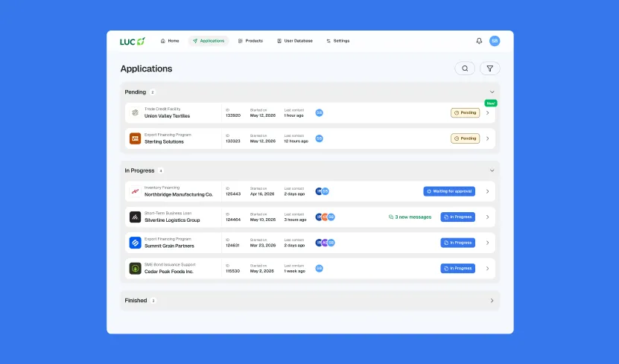
Task: Open the user profile avatar
Action: pyautogui.click(x=495, y=41)
